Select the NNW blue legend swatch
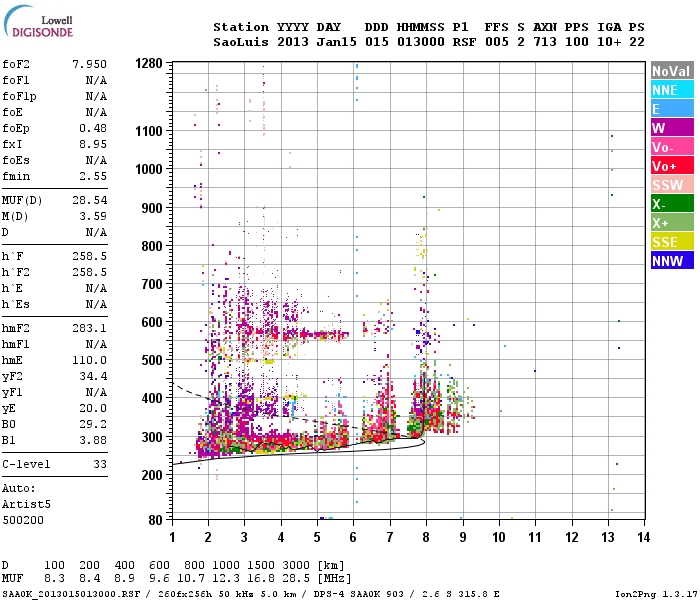Viewport: 700px width, 600px height. (672, 261)
